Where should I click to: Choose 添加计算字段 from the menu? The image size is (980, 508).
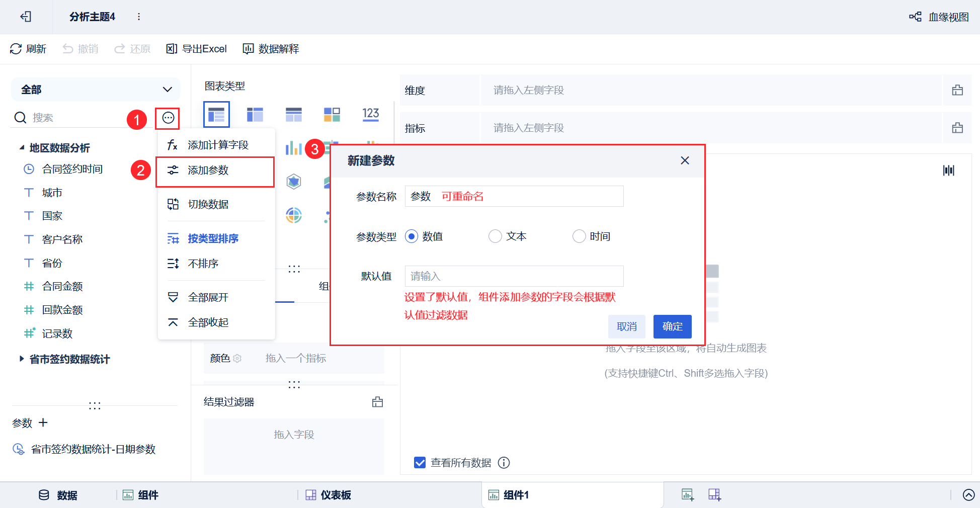click(216, 145)
